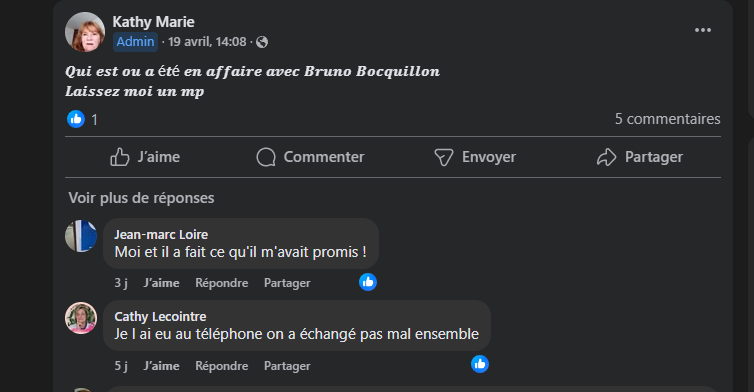
Task: Reply to Jean-marc Loire's comment via Répondre
Action: click(x=222, y=283)
